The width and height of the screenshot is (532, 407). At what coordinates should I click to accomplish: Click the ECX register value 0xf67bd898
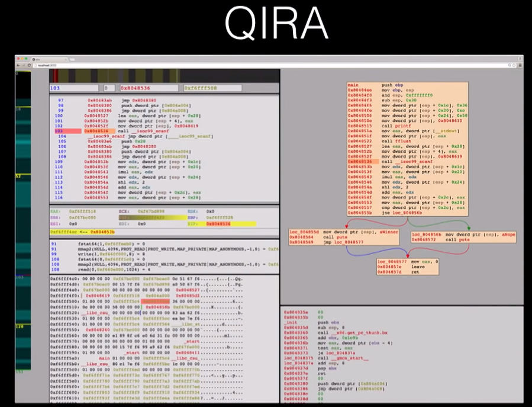[x=151, y=211]
